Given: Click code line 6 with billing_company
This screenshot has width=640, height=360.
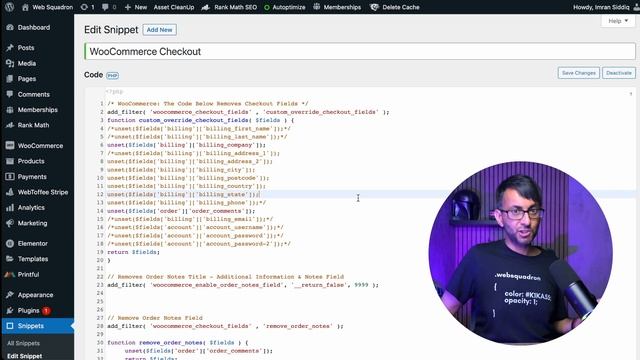Looking at the screenshot, I should [187, 145].
